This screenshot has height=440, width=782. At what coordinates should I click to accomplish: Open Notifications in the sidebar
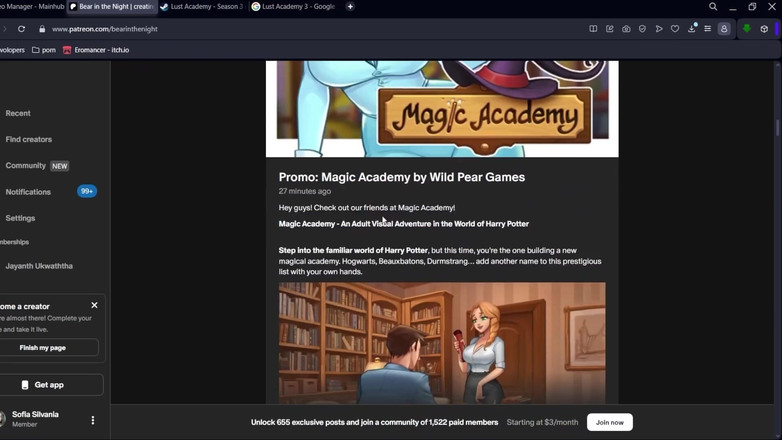pos(28,192)
